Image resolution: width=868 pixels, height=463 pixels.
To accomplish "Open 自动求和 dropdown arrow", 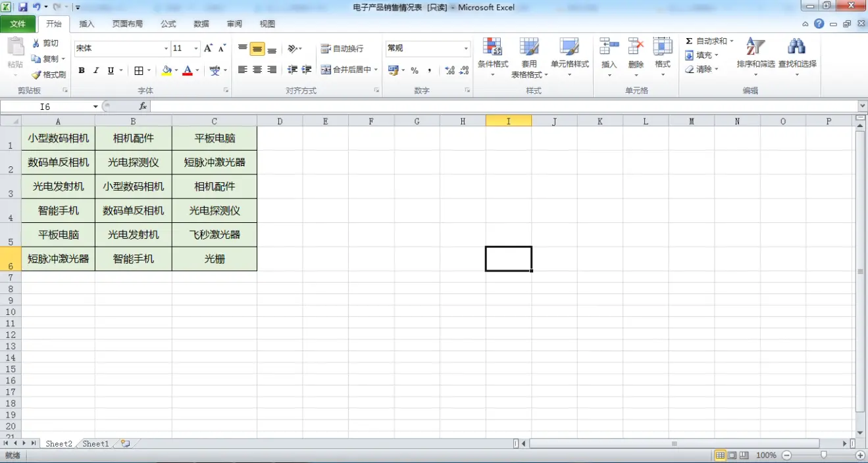I will click(731, 41).
